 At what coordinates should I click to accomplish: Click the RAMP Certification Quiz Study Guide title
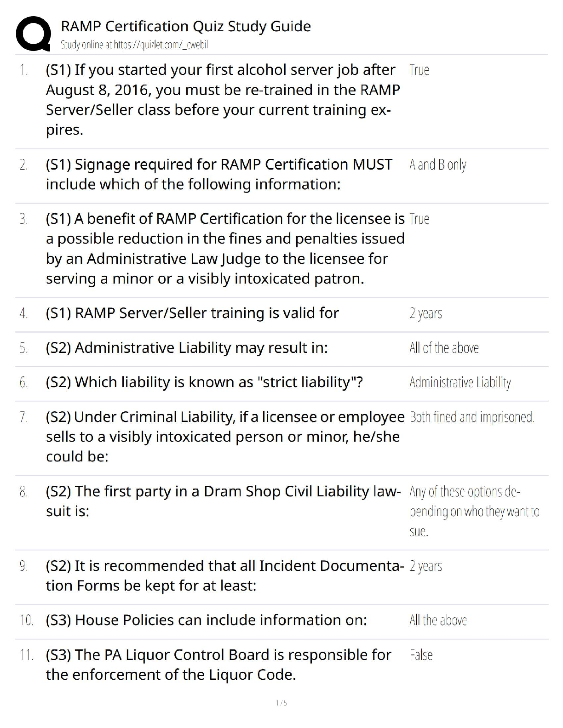(x=186, y=26)
